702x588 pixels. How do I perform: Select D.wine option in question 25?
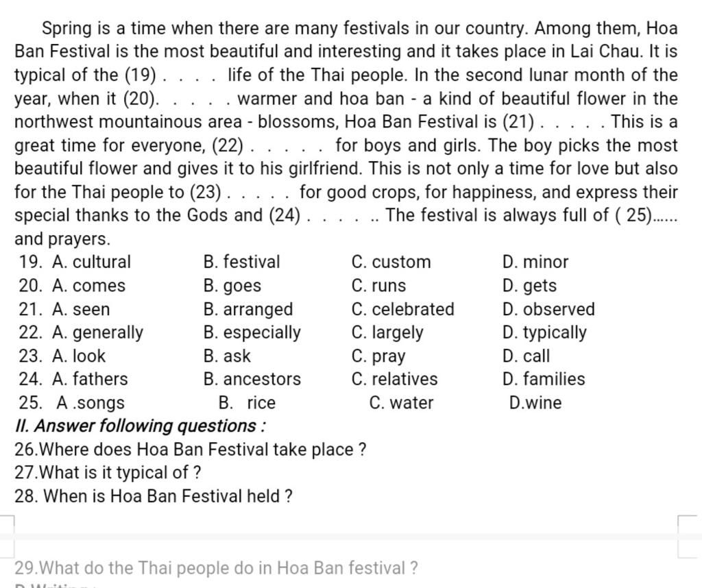(535, 403)
